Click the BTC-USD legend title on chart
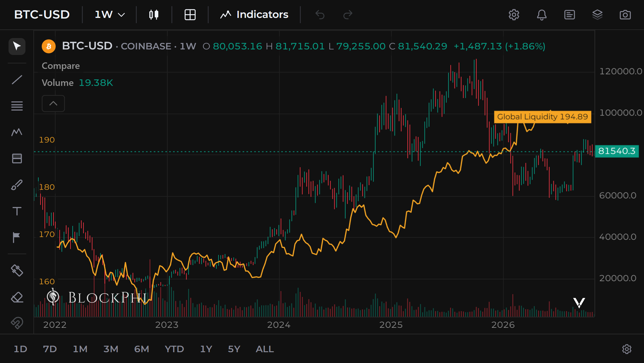 point(87,46)
